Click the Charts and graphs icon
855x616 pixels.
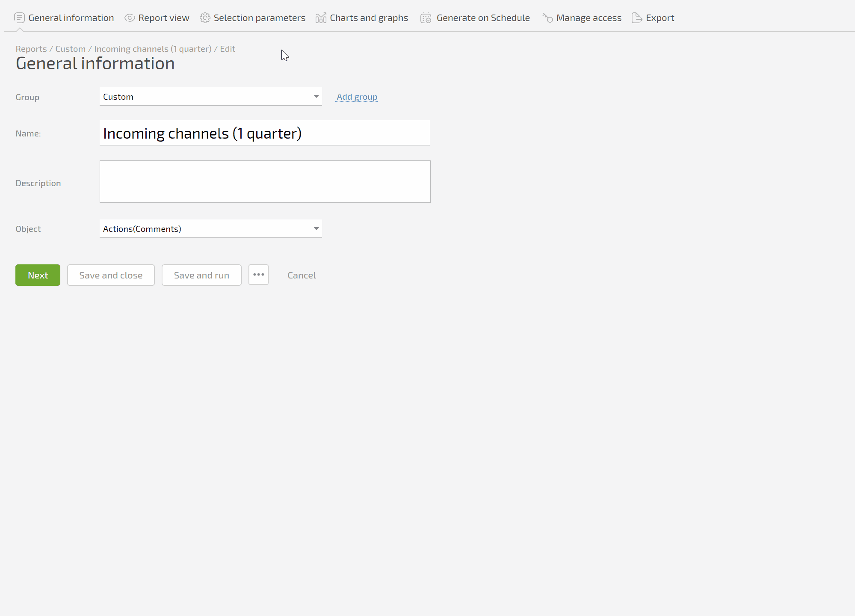(321, 18)
